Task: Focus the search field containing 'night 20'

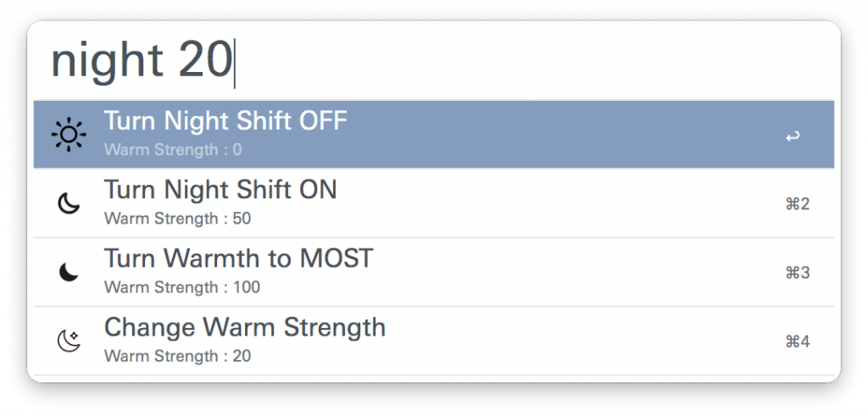Action: pos(424,61)
